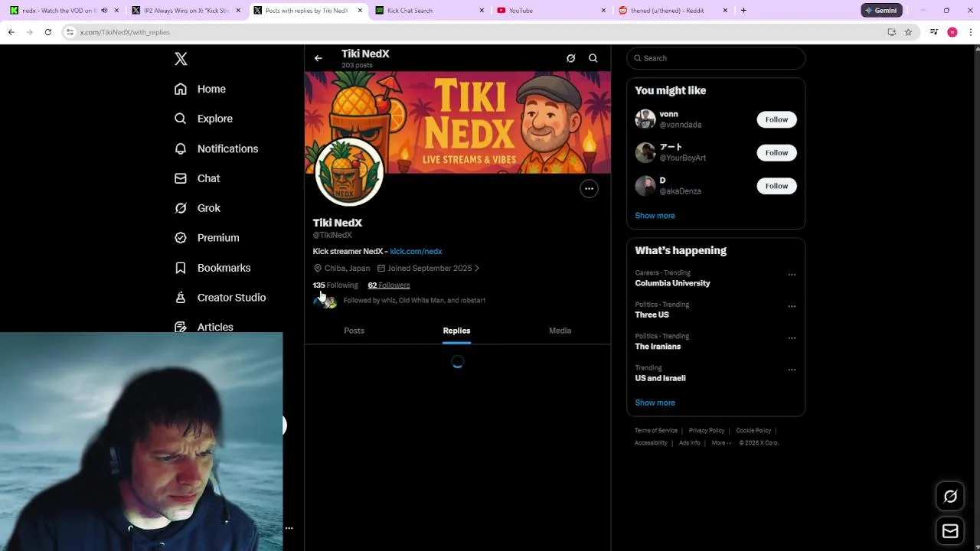Switch to Kick Chat Search tab
The image size is (980, 551).
point(427,11)
